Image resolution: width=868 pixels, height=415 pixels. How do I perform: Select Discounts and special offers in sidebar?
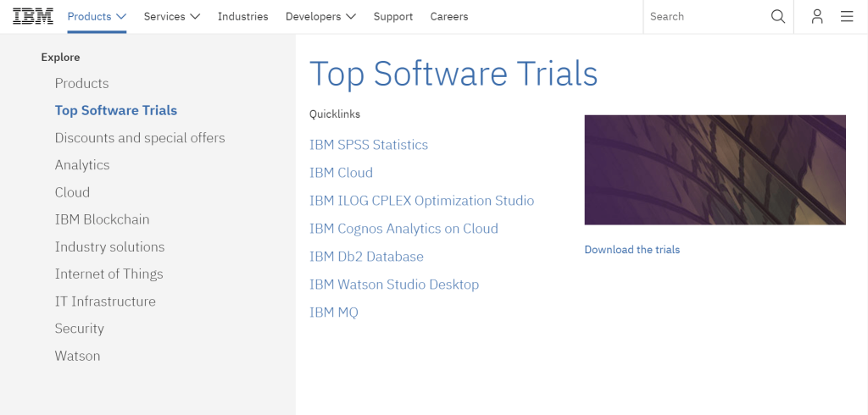[x=140, y=138]
